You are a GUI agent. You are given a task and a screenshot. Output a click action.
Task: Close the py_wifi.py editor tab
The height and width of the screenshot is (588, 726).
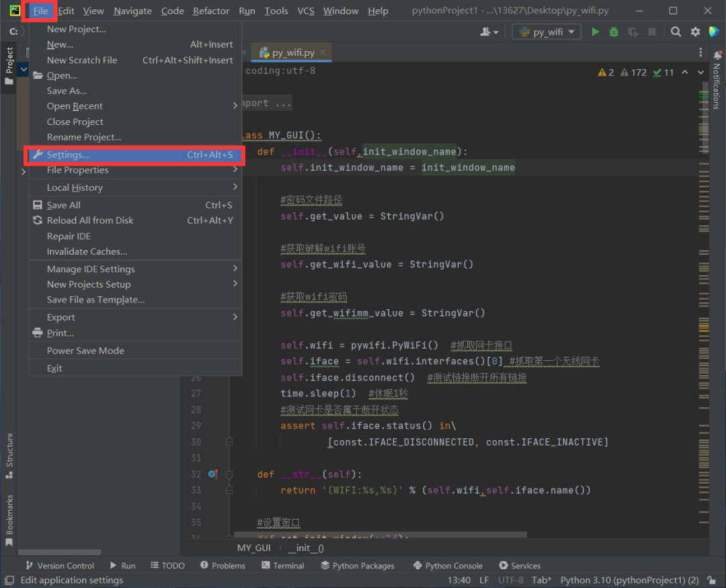point(323,52)
